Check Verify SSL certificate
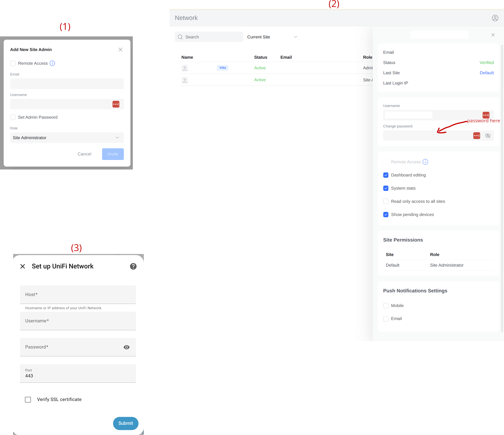This screenshot has height=435, width=504. tap(28, 400)
